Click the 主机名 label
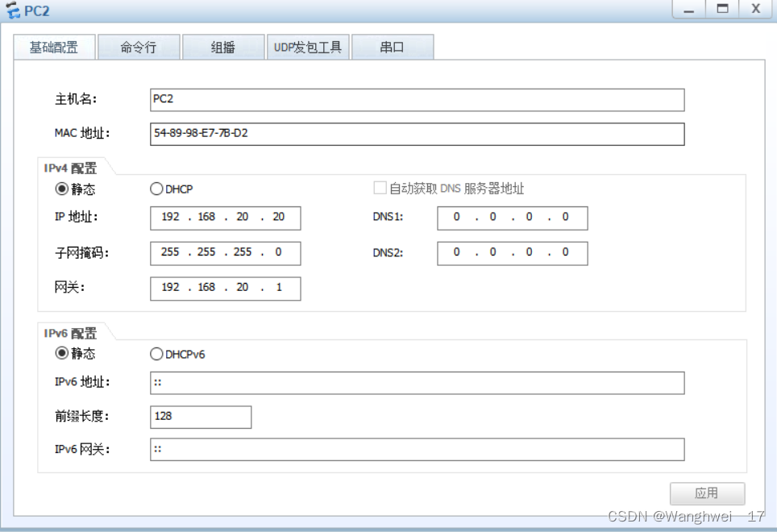The width and height of the screenshot is (777, 532). 75,99
